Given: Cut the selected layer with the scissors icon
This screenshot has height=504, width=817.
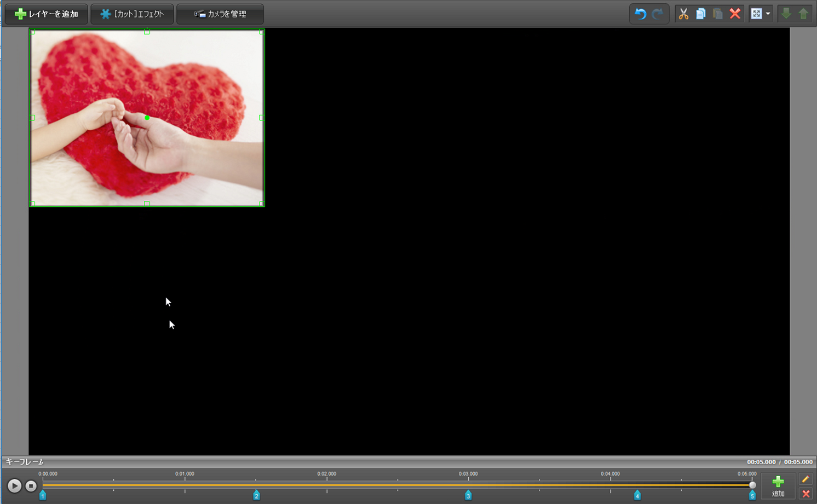Looking at the screenshot, I should point(683,14).
